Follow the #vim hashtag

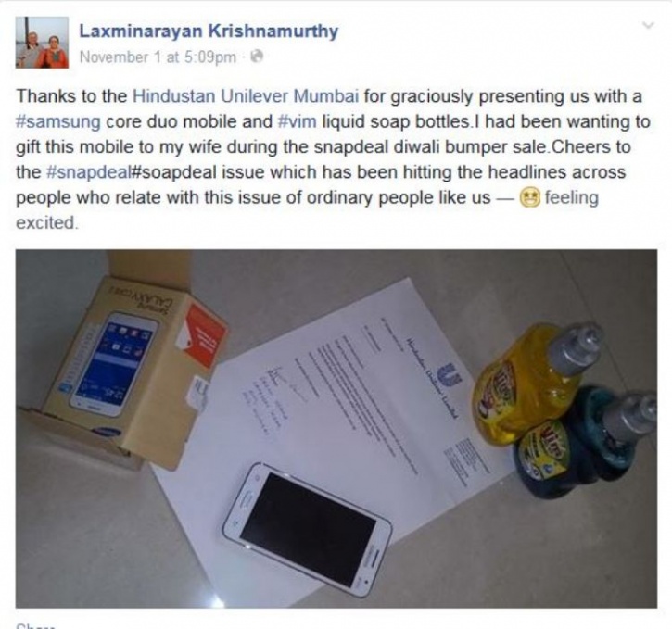coord(298,121)
